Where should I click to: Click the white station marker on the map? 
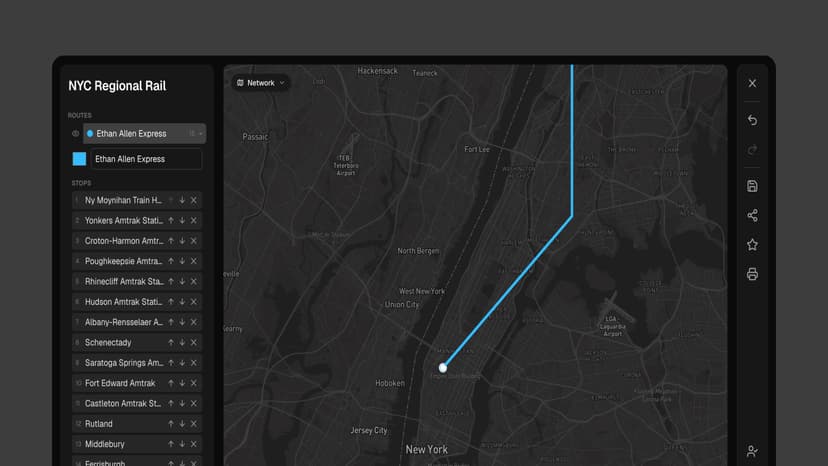[443, 368]
